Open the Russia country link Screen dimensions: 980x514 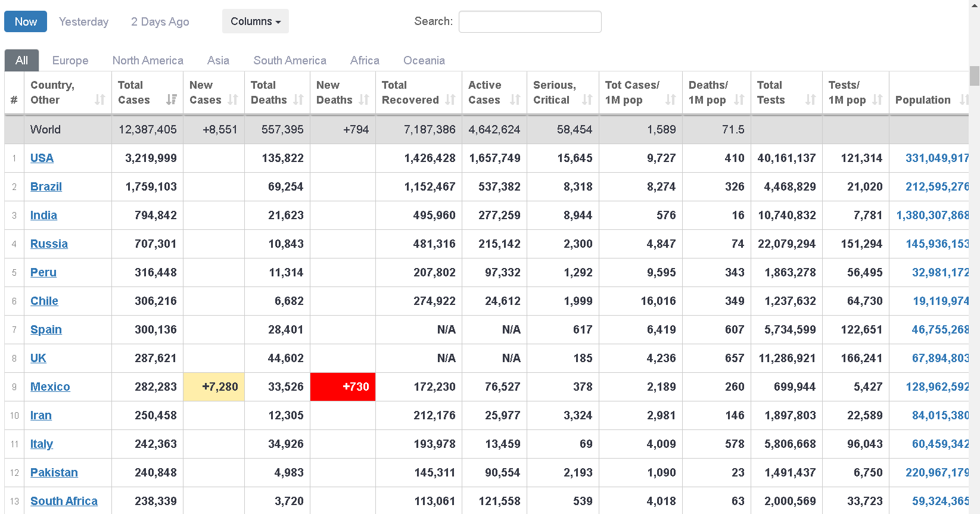click(x=49, y=244)
